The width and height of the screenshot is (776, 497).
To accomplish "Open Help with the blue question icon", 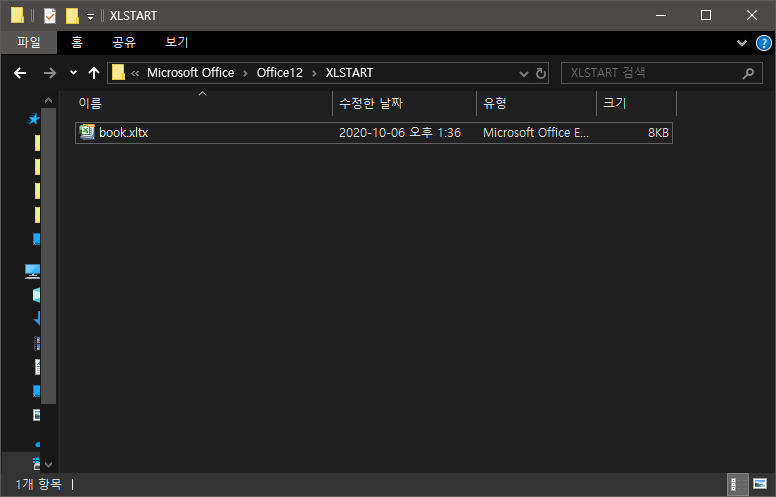I will pyautogui.click(x=764, y=43).
